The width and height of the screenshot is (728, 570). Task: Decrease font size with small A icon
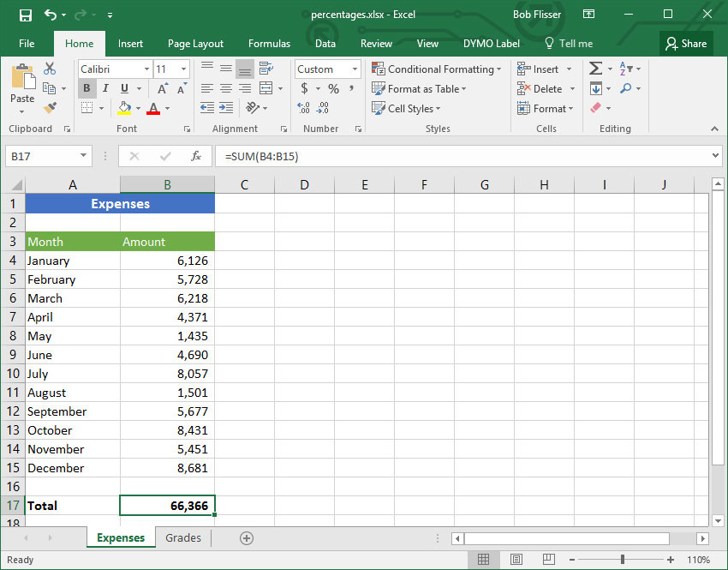pos(182,88)
